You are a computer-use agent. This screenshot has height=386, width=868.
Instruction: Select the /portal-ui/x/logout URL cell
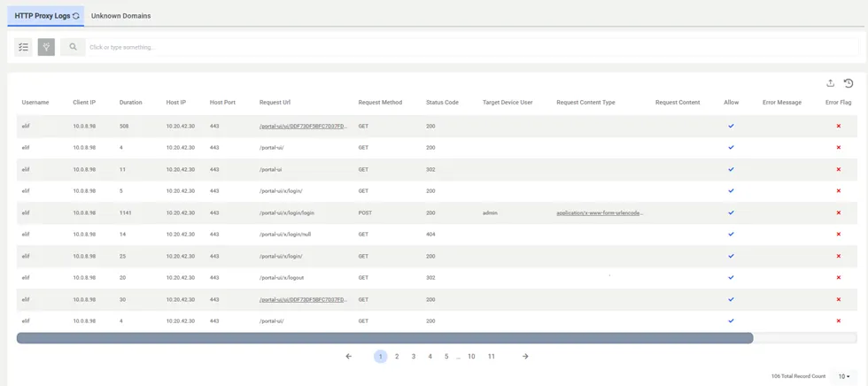282,278
